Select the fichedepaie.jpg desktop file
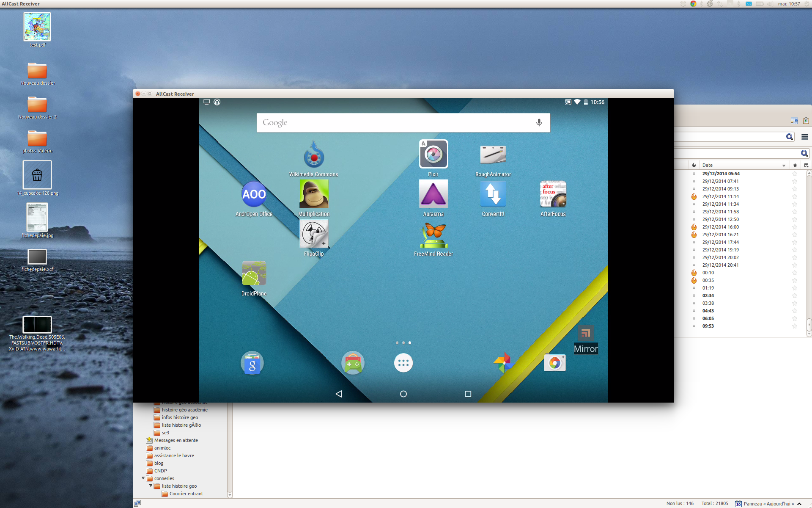The width and height of the screenshot is (812, 508). (x=37, y=220)
